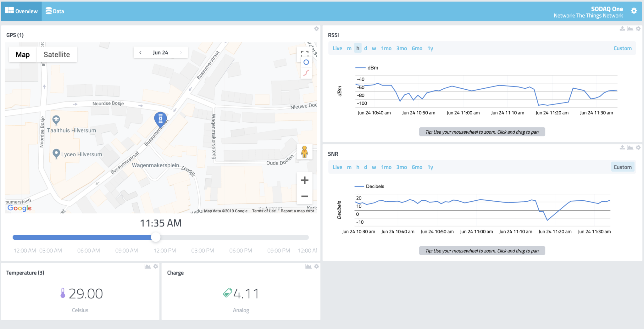Open Custom range in SNR chart

(622, 167)
